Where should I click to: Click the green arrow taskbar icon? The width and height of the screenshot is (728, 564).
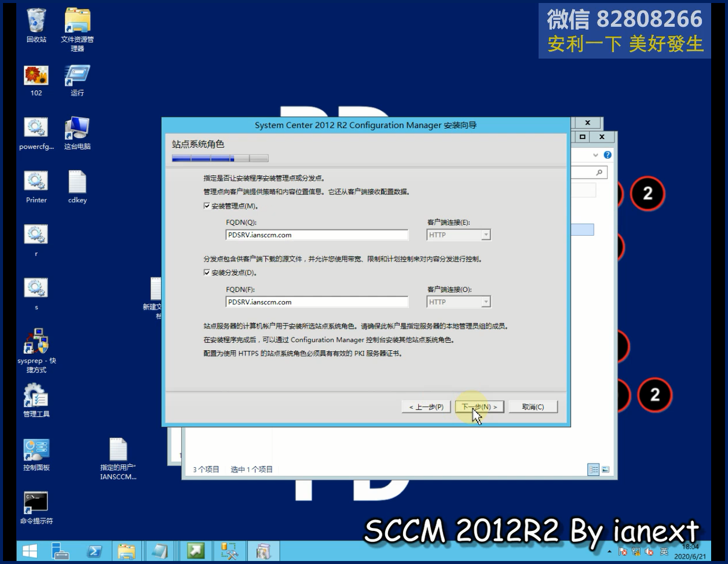click(196, 551)
